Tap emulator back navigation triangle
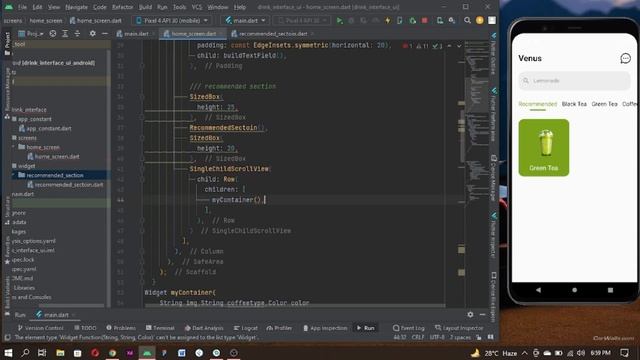 (538, 290)
